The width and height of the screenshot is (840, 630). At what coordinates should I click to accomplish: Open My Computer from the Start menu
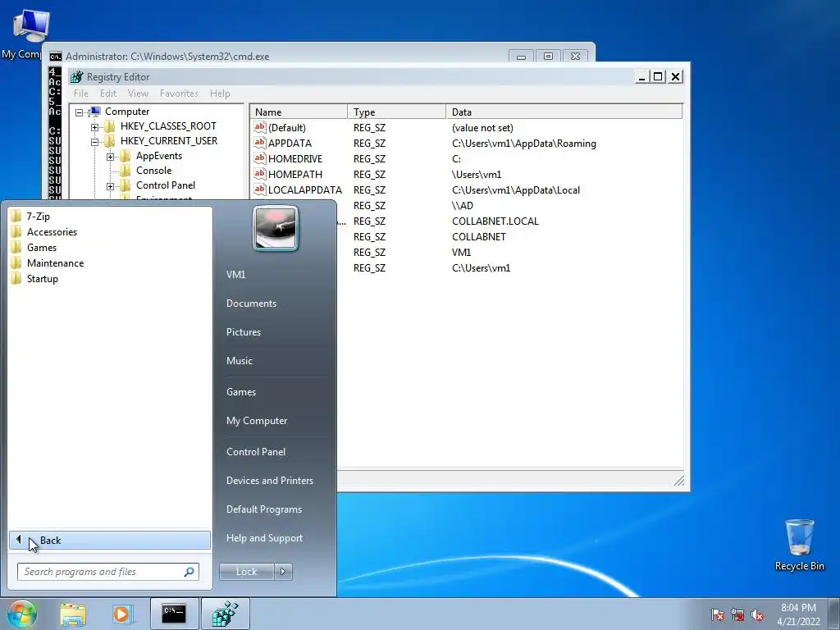[x=257, y=421]
